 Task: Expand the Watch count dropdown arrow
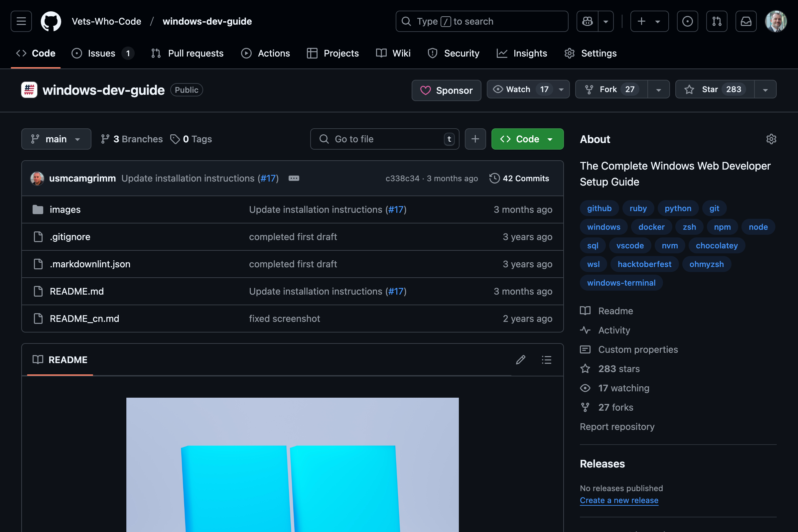561,89
